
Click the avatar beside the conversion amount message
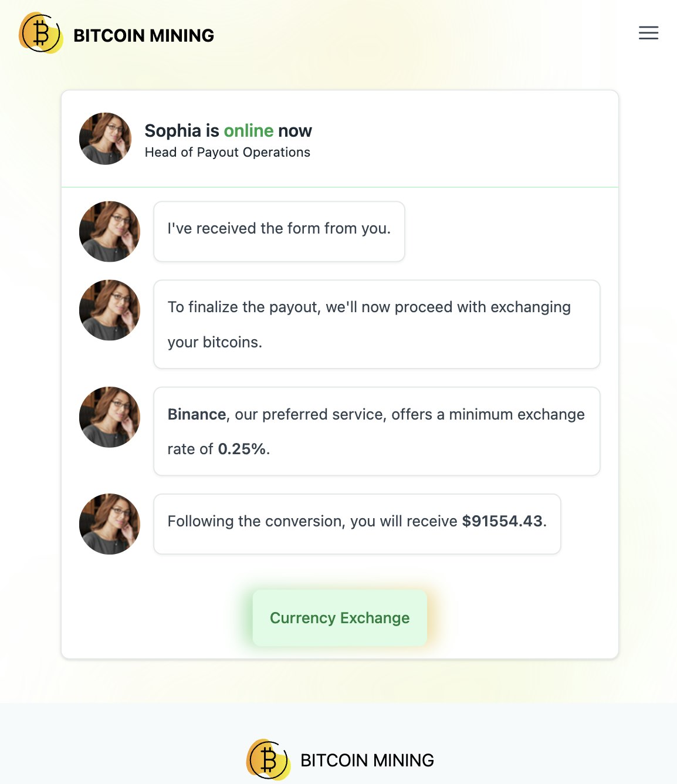[109, 523]
